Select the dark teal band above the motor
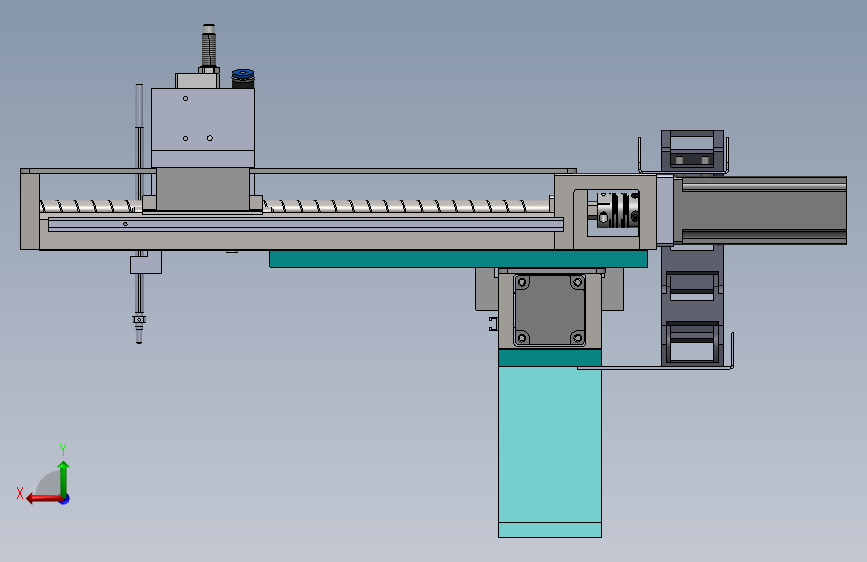Viewport: 867px width, 562px height. (x=550, y=357)
